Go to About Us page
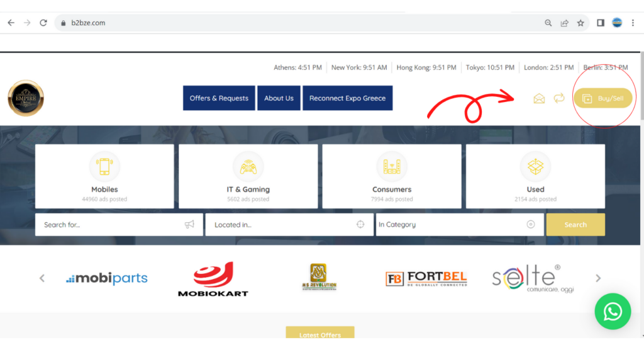644x340 pixels. point(279,98)
